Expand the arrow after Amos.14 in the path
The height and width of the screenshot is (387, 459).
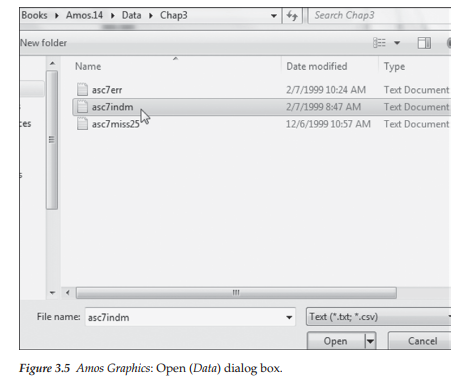[113, 16]
